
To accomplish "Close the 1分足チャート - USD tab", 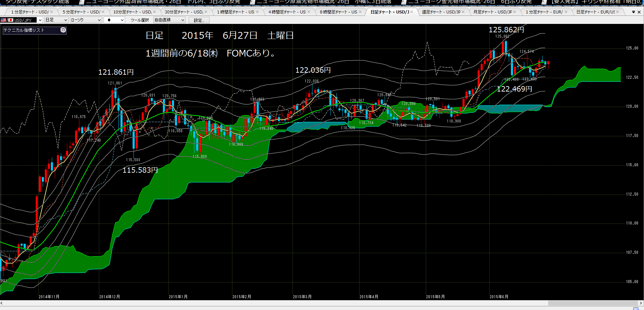I will 51,12.
